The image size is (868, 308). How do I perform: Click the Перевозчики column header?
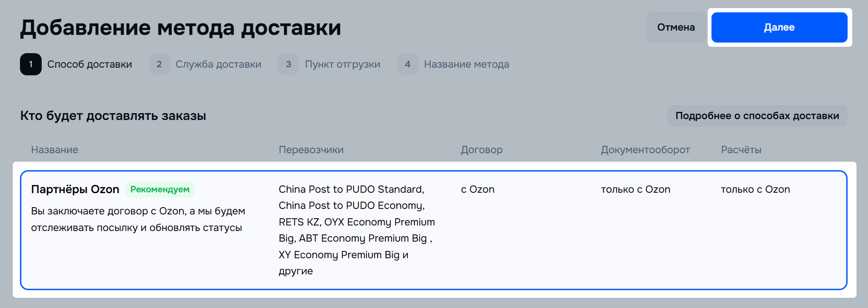click(311, 150)
